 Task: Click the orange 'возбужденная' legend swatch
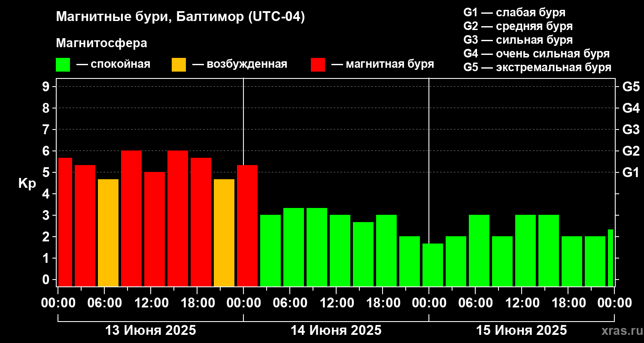pyautogui.click(x=179, y=64)
